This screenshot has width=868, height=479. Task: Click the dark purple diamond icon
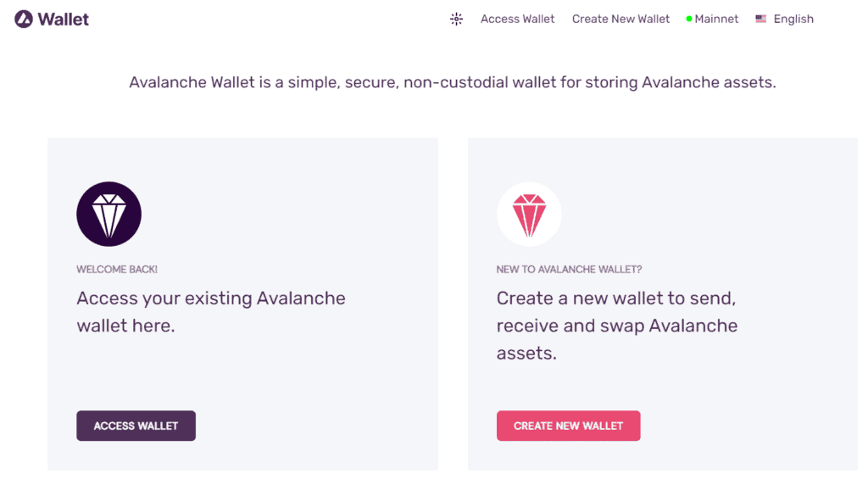point(108,214)
